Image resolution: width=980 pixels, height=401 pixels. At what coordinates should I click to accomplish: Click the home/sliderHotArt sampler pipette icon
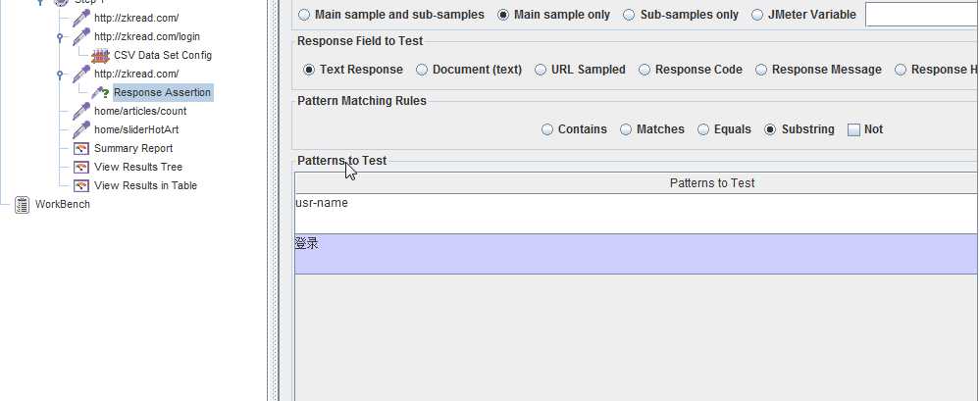[82, 130]
